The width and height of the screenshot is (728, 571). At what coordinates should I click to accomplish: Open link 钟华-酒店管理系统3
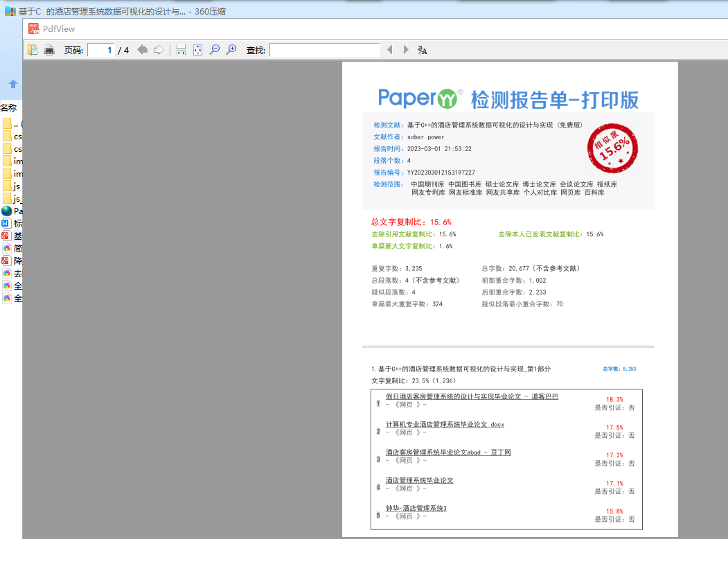point(416,508)
